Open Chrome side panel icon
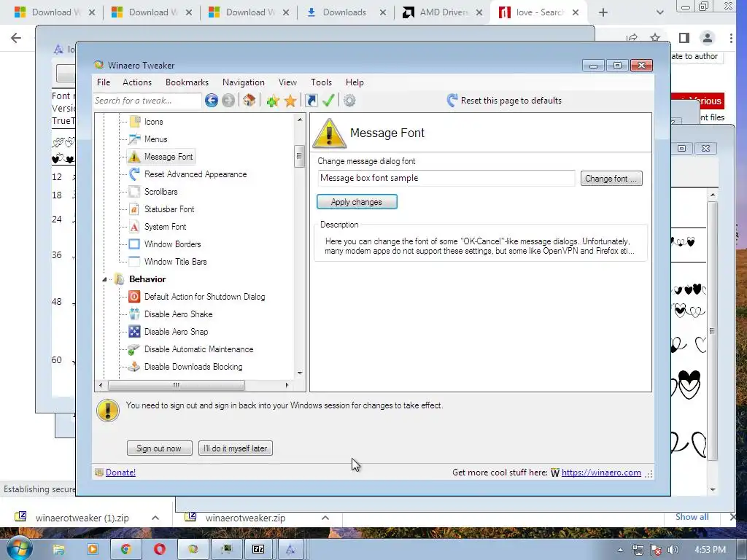The image size is (747, 560). (x=684, y=38)
